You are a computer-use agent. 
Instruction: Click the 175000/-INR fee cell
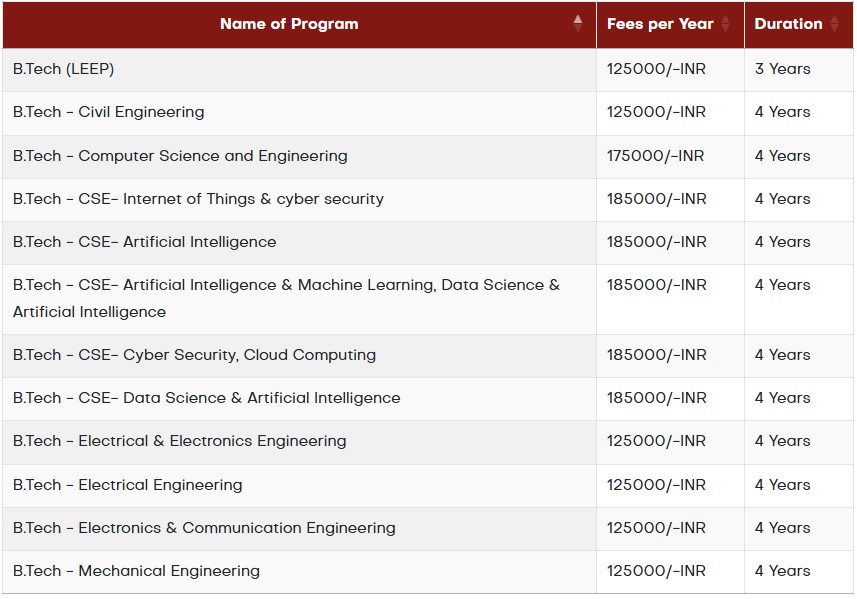coord(670,156)
